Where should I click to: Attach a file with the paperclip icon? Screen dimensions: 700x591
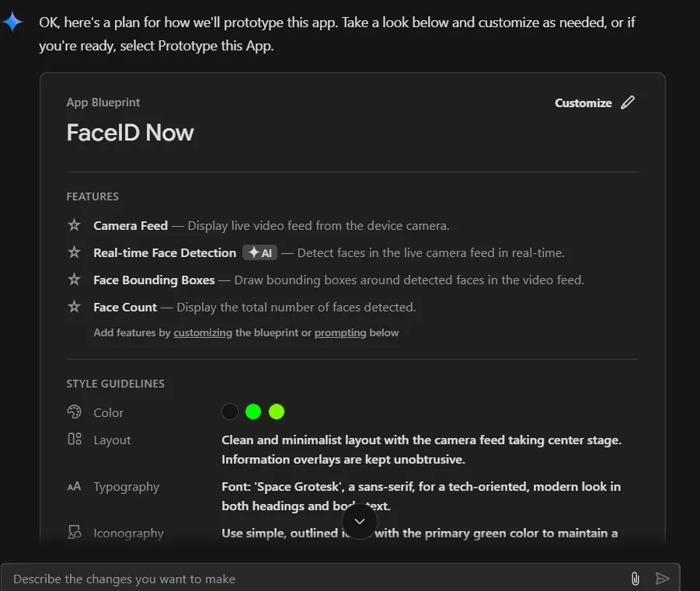coord(635,579)
